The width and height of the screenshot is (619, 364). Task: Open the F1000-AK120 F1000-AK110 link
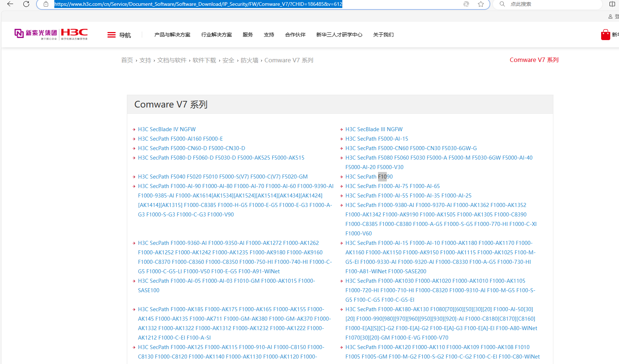[x=443, y=352]
